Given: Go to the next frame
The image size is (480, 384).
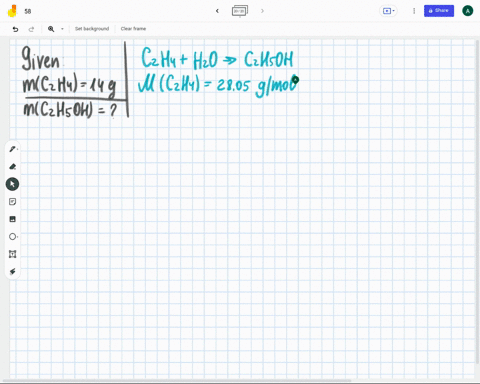Looking at the screenshot, I should coord(262,11).
